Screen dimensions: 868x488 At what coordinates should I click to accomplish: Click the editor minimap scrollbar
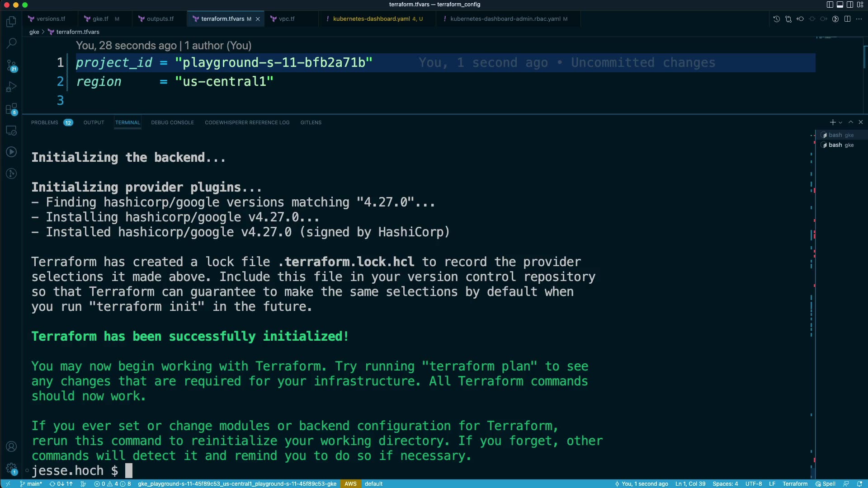865,56
